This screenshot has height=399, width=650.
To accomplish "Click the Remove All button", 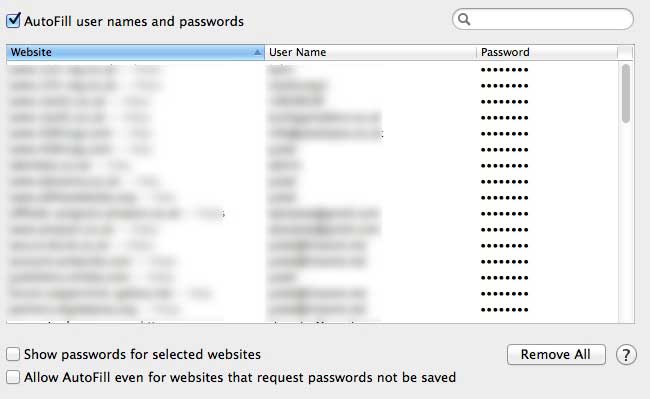I will pos(556,355).
